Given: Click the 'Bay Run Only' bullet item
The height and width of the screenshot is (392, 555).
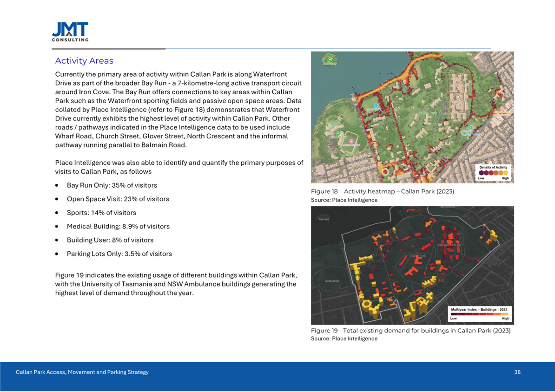Looking at the screenshot, I should pyautogui.click(x=112, y=185).
